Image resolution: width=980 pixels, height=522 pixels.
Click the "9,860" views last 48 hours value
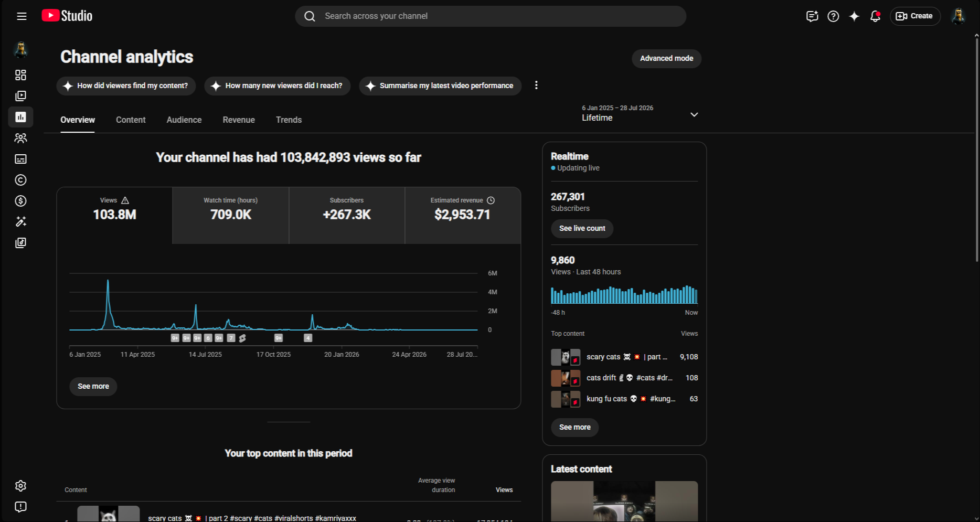[x=563, y=260]
